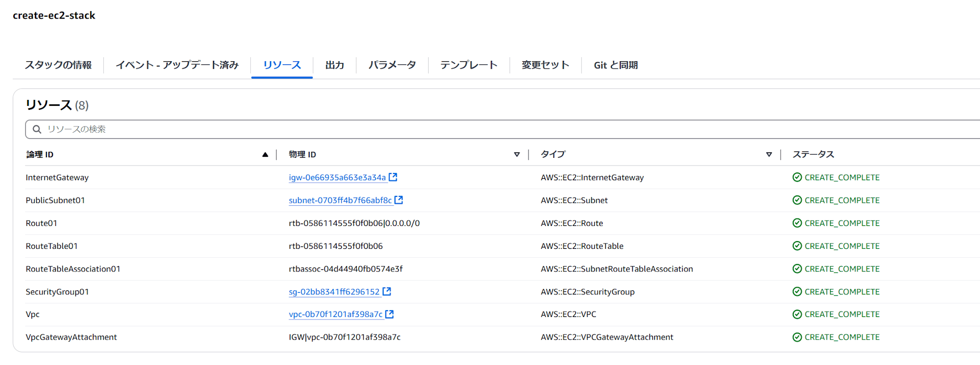Sort by 論理 ID ascending arrow
The height and width of the screenshot is (365, 980).
[x=265, y=154]
